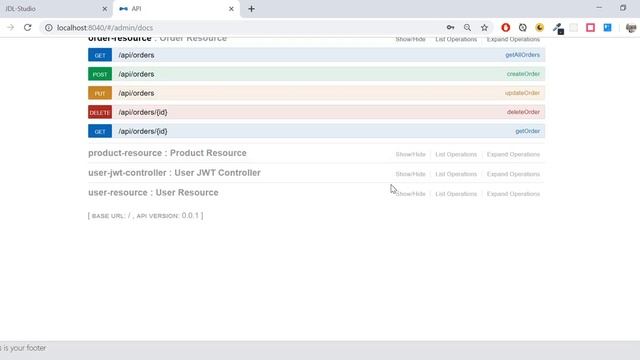Click List Operations for user-resource
The width and height of the screenshot is (640, 360).
(456, 194)
